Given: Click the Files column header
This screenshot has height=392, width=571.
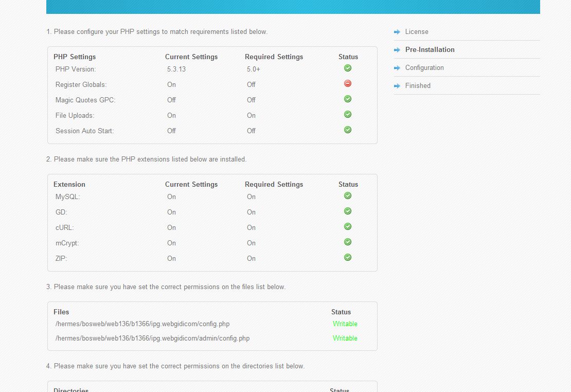Looking at the screenshot, I should (61, 312).
